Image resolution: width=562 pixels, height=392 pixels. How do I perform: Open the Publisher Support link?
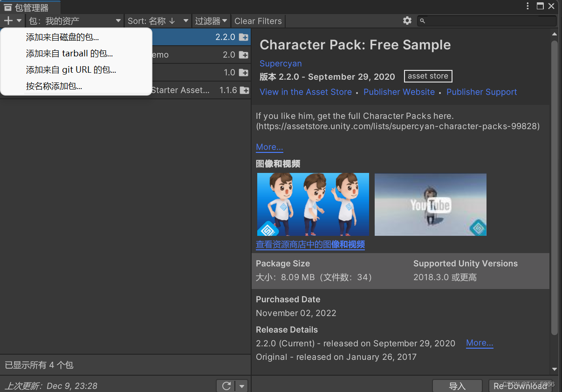coord(482,92)
